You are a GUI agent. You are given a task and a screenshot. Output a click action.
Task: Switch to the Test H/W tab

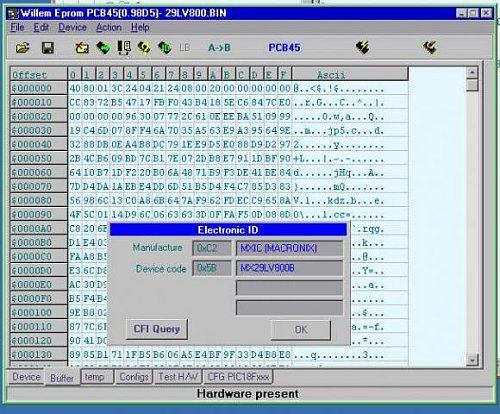click(178, 377)
